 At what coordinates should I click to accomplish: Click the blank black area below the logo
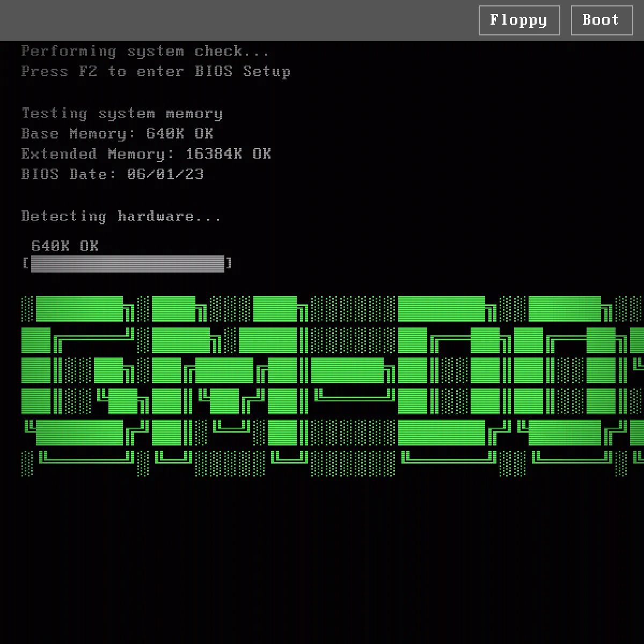tap(322, 558)
